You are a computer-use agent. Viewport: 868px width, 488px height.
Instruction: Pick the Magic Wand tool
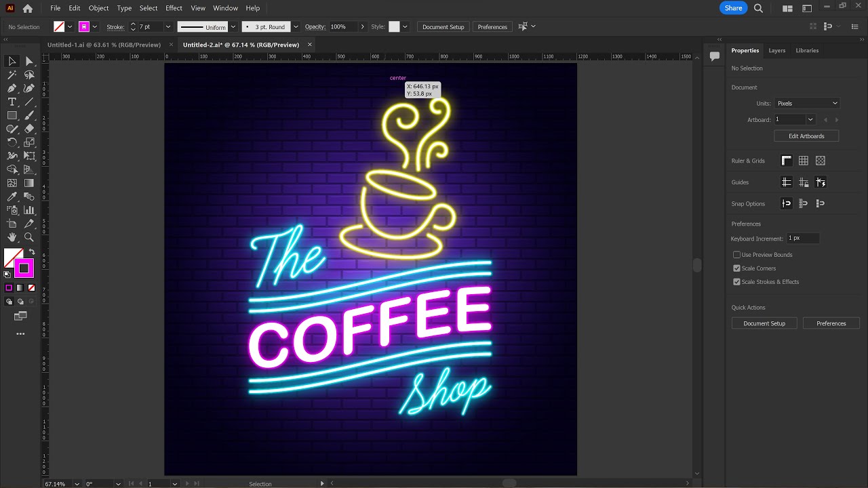point(12,75)
